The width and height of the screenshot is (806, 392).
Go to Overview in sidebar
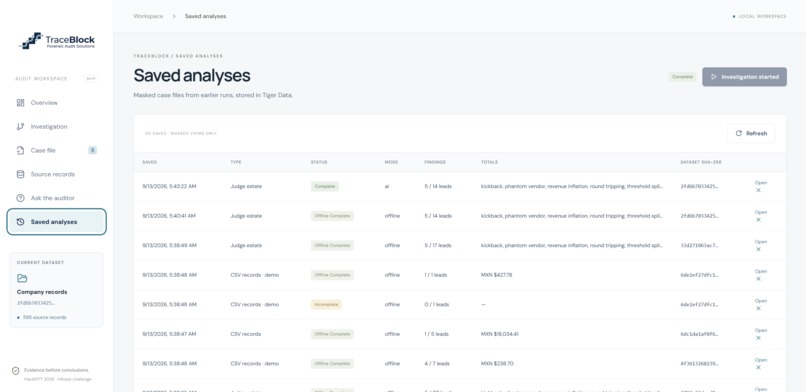coord(57,103)
